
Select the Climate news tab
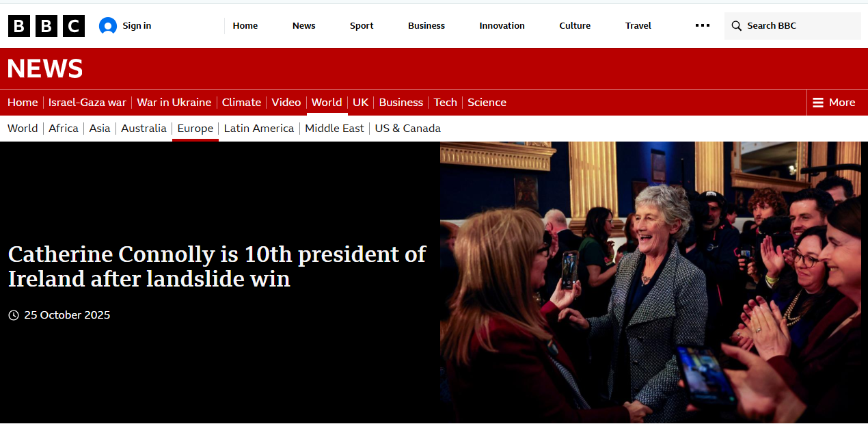241,103
